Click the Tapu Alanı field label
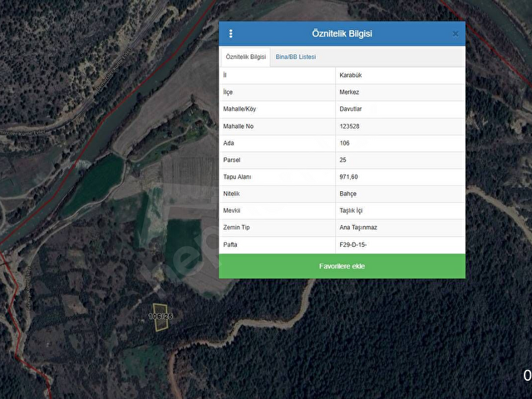The width and height of the screenshot is (532, 399). pyautogui.click(x=237, y=177)
